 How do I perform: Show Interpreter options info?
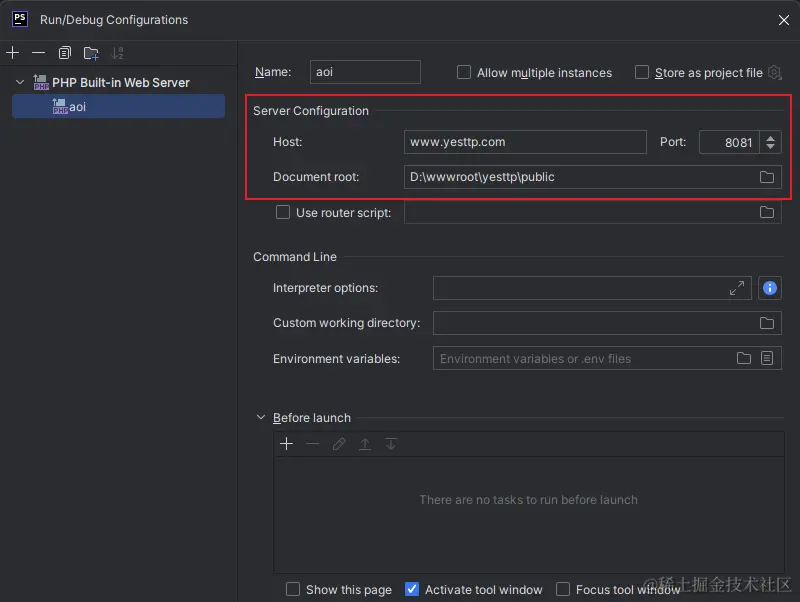coord(770,288)
